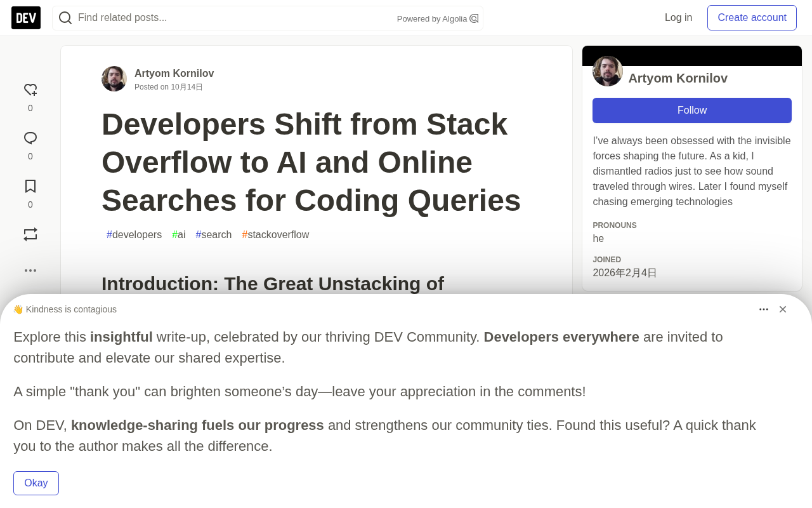Screen dimensions: 812x508
Task: Jump to comments via speech bubble icon
Action: (30, 138)
